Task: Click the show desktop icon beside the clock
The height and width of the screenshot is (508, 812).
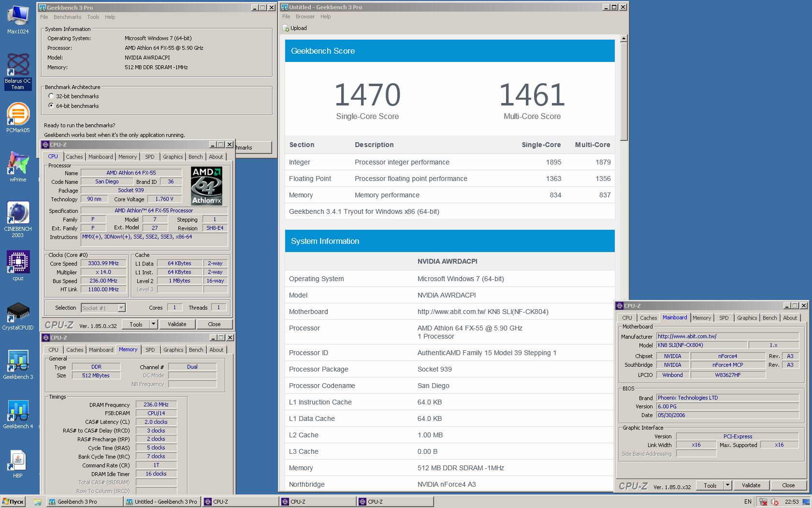Action: [806, 502]
